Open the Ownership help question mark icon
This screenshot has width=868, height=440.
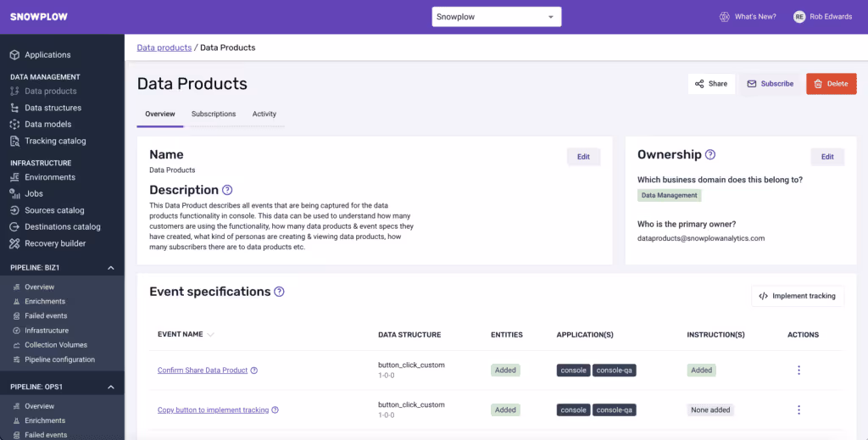pos(710,154)
